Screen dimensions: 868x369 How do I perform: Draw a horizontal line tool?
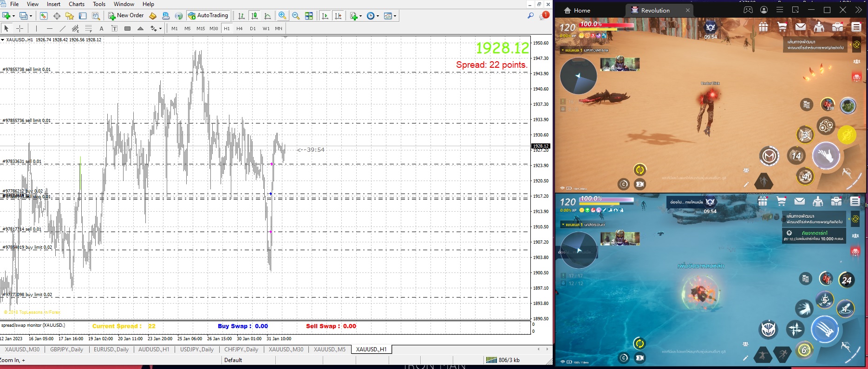50,28
